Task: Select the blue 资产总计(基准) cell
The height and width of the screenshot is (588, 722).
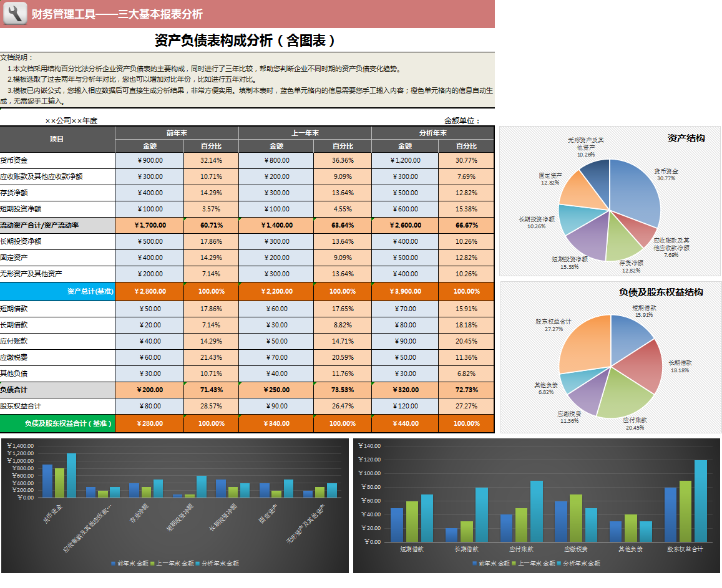Action: coord(57,291)
